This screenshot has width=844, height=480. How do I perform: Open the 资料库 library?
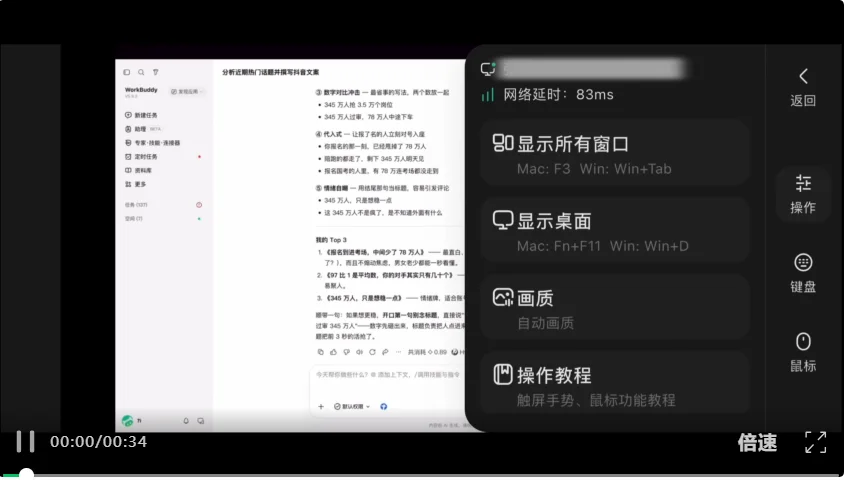coord(138,170)
